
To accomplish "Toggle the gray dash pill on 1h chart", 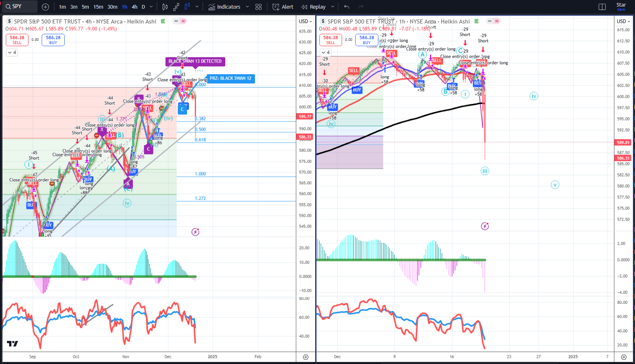I will 490,21.
